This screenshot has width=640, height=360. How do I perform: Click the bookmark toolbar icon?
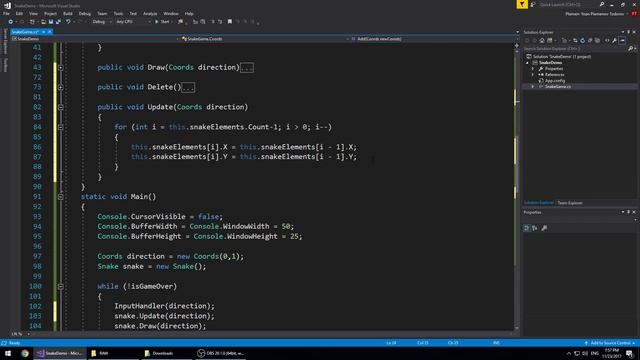click(230, 22)
